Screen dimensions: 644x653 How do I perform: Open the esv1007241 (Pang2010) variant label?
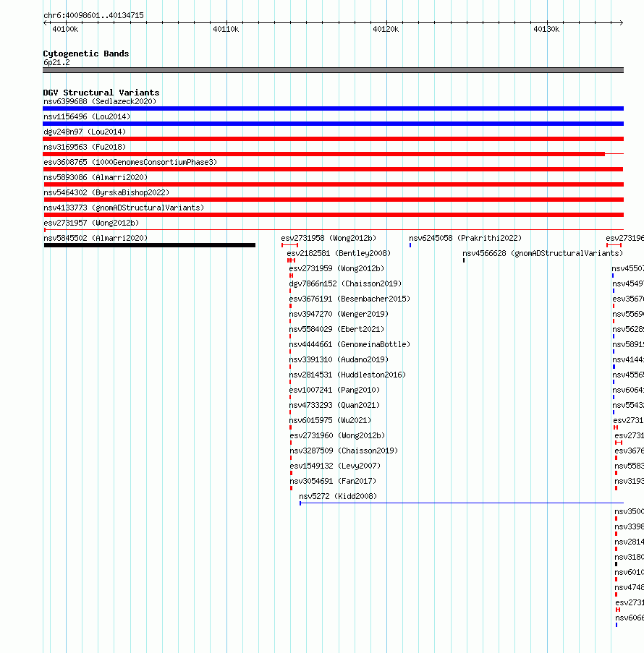tap(334, 390)
